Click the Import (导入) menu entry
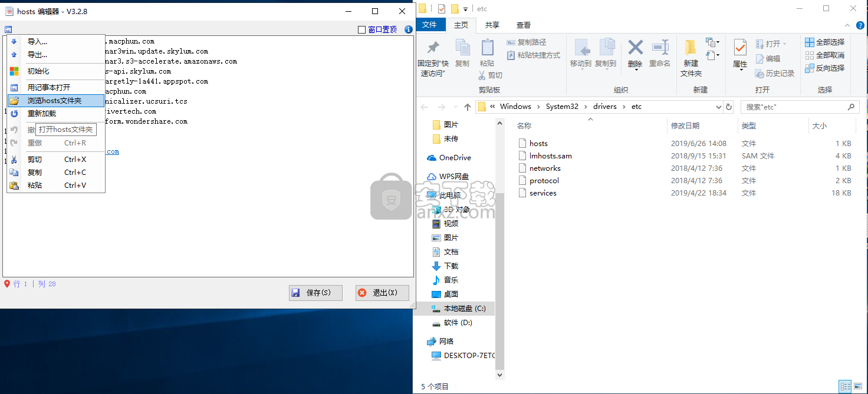 coord(56,42)
